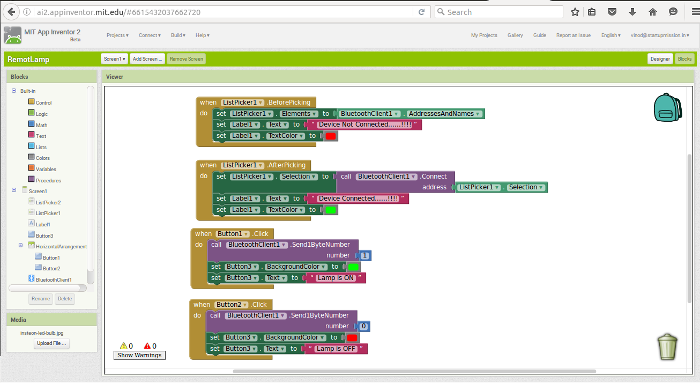Open the browser downloads arrow

pyautogui.click(x=632, y=12)
